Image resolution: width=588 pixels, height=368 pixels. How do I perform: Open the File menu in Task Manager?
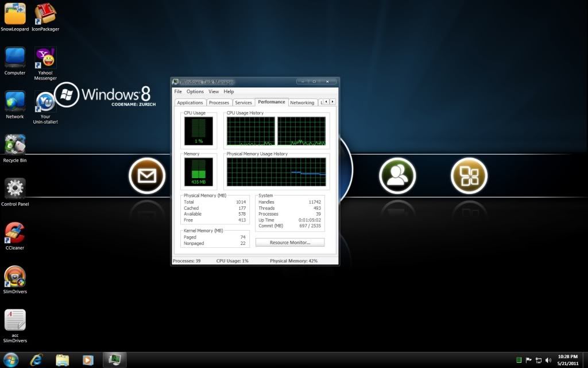178,91
